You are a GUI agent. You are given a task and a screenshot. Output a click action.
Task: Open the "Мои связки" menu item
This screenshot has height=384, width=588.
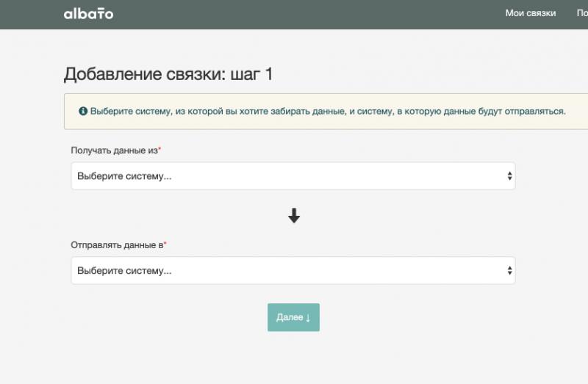pos(530,13)
